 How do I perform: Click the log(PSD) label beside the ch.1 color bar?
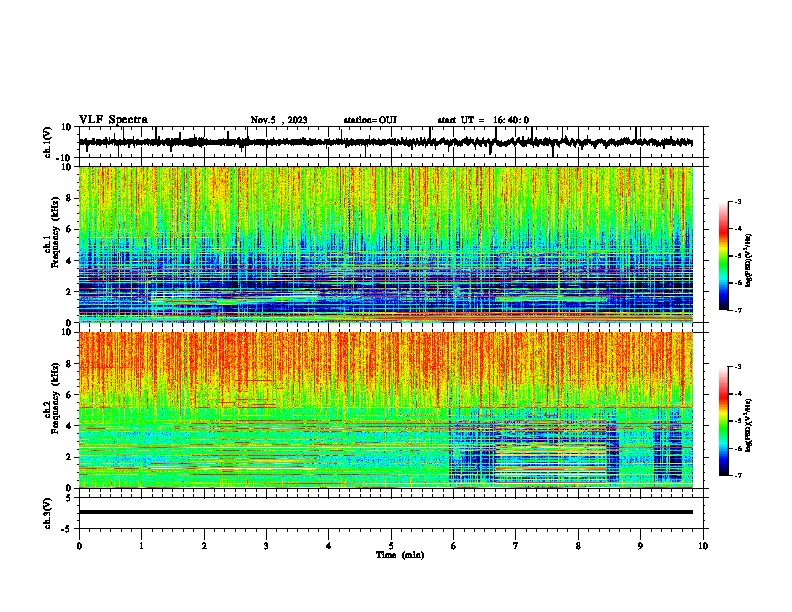(x=749, y=260)
